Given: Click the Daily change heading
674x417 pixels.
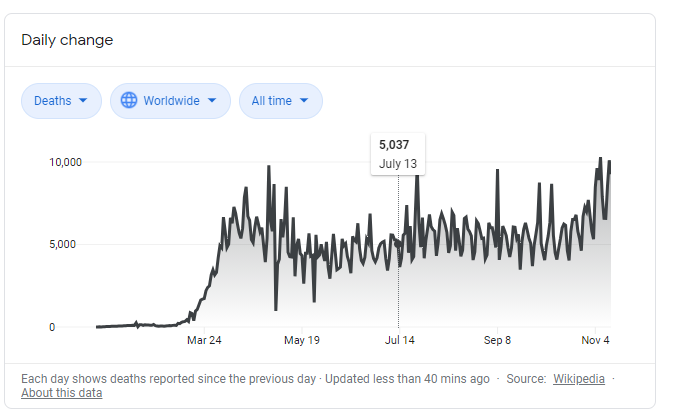Looking at the screenshot, I should pyautogui.click(x=67, y=40).
